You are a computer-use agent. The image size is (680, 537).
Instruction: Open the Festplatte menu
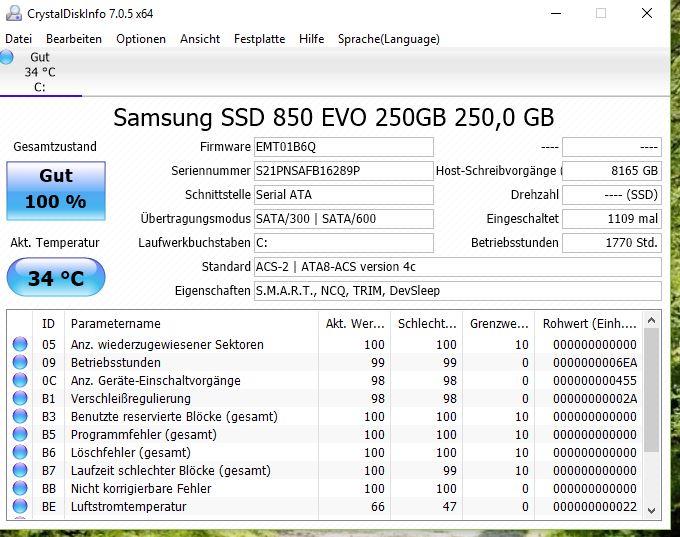[x=259, y=39]
